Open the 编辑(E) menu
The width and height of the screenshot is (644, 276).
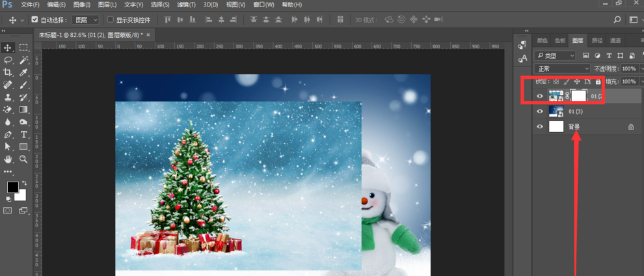(56, 5)
